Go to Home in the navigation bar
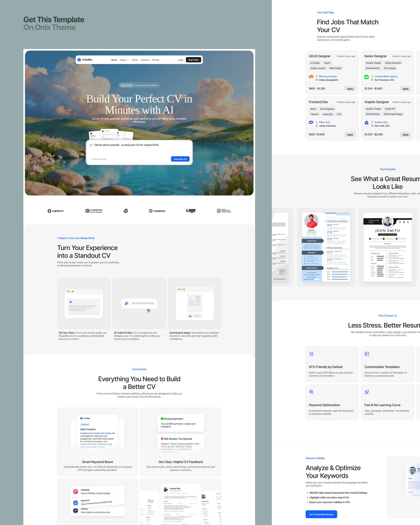This screenshot has height=525, width=420. (114, 60)
